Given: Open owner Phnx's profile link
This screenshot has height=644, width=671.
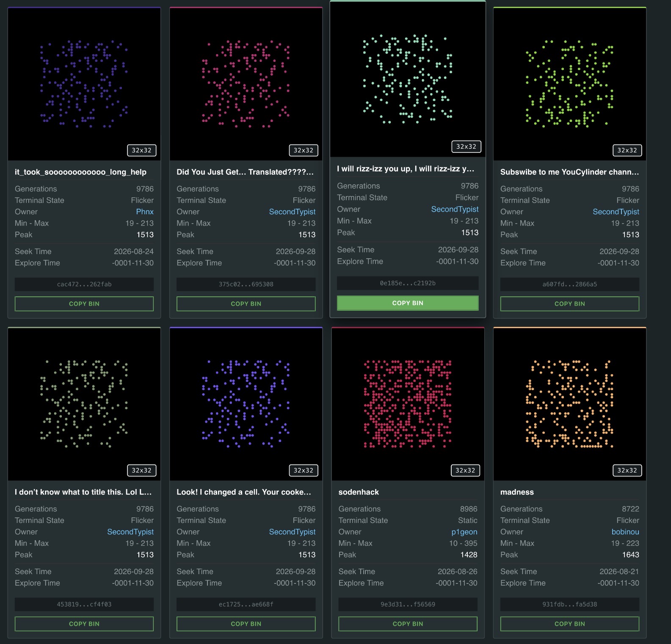Looking at the screenshot, I should click(145, 212).
